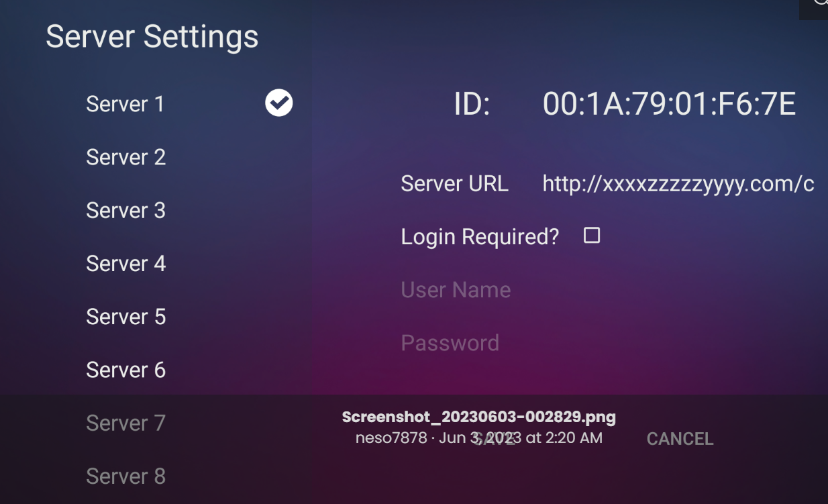
Task: Select the Server 5 entry
Action: coord(125,316)
